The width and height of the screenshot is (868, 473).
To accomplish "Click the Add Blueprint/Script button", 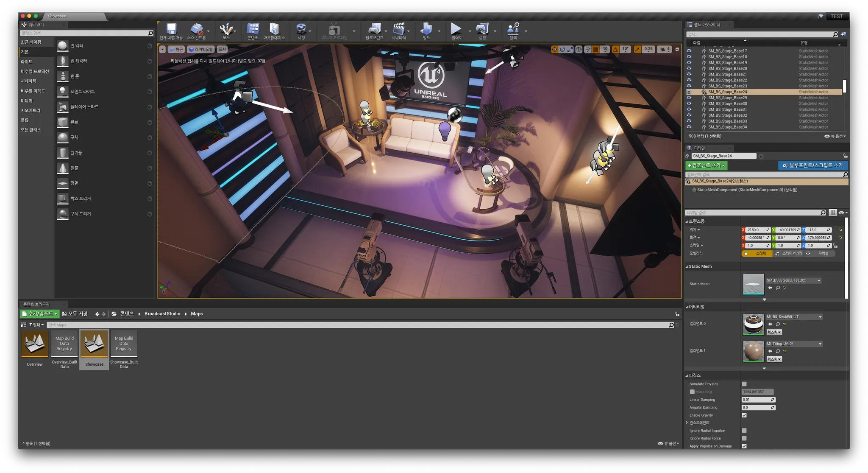I will click(x=812, y=165).
